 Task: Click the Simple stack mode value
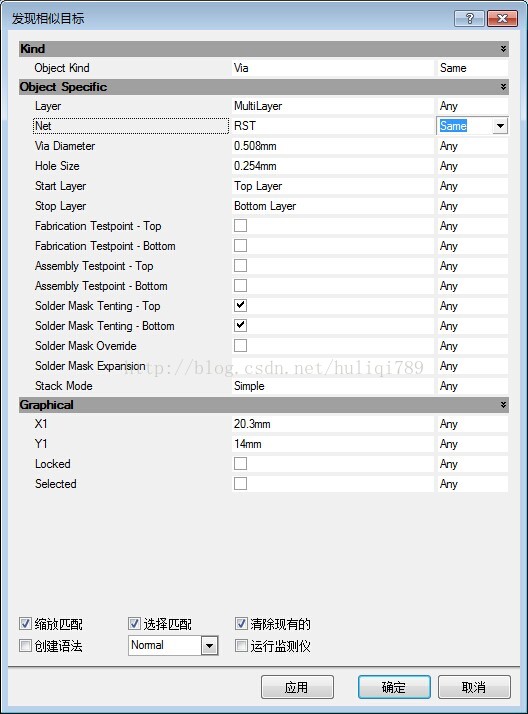tap(249, 386)
